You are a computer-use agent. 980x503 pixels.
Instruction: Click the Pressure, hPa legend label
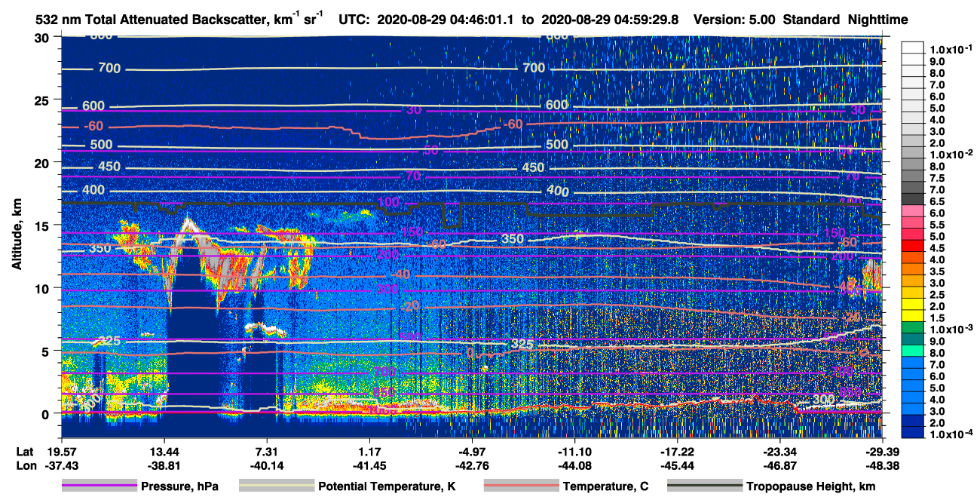(179, 486)
